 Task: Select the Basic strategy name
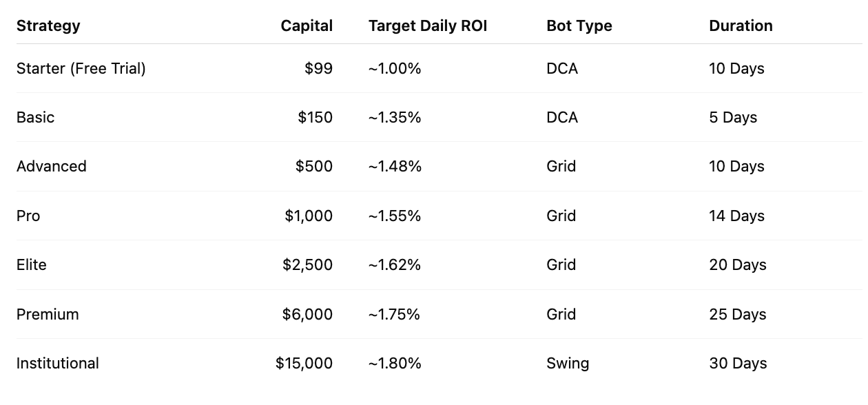[x=35, y=118]
